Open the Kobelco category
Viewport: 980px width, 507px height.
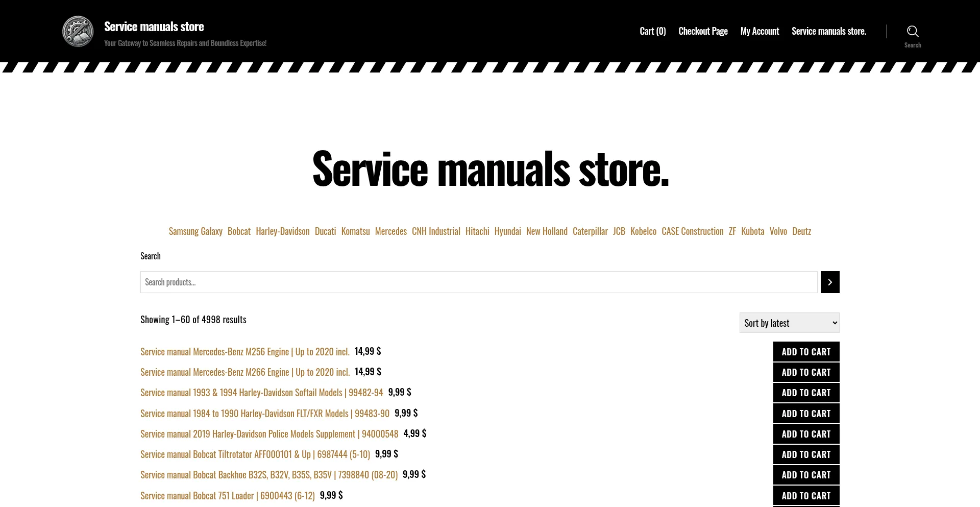click(643, 231)
